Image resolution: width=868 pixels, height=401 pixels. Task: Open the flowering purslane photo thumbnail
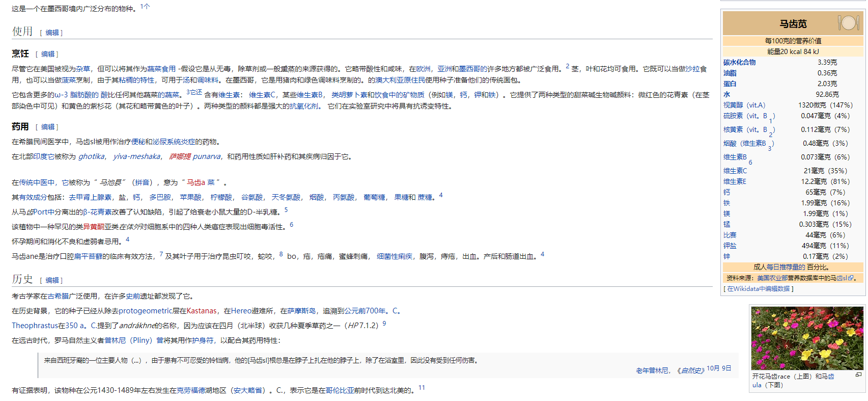(x=807, y=338)
